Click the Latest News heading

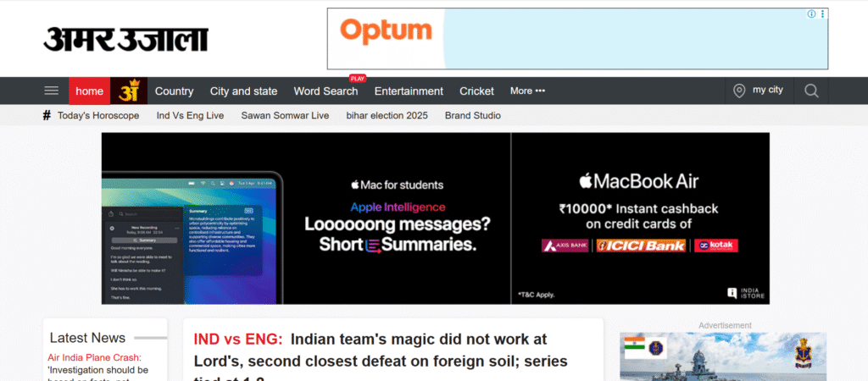click(87, 338)
